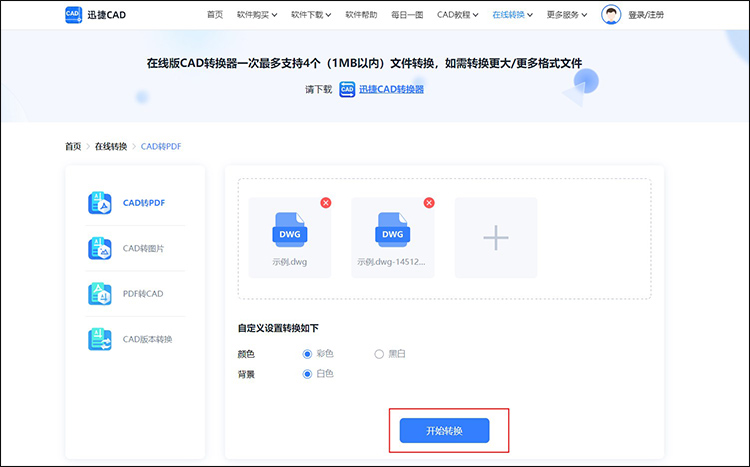Viewport: 750px width, 467px height.
Task: Go to 在线转换 in breadcrumb
Action: (x=111, y=146)
